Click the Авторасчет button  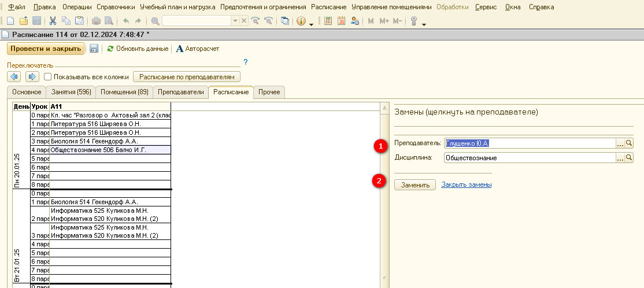click(198, 49)
